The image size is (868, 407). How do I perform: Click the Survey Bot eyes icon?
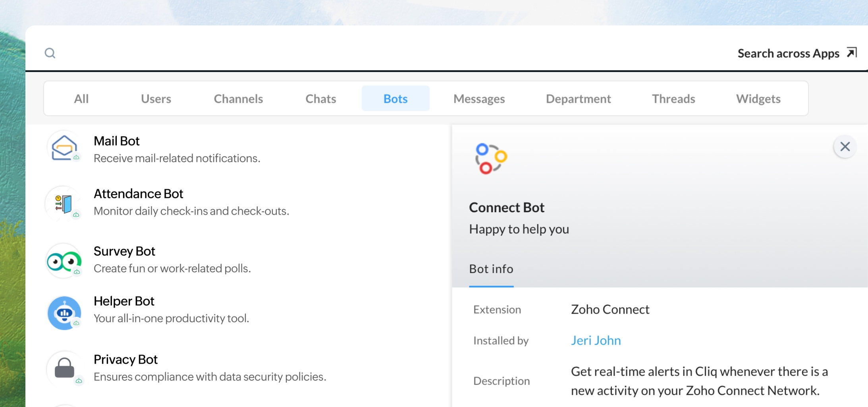point(64,261)
